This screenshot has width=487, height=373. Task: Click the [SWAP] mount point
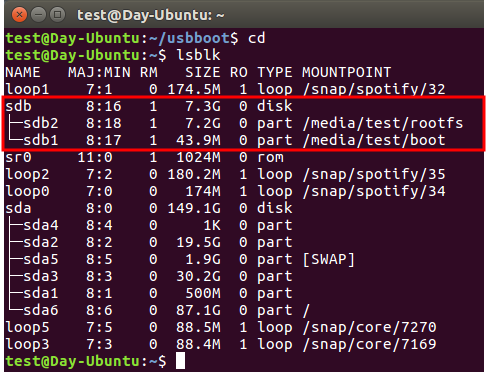328,259
